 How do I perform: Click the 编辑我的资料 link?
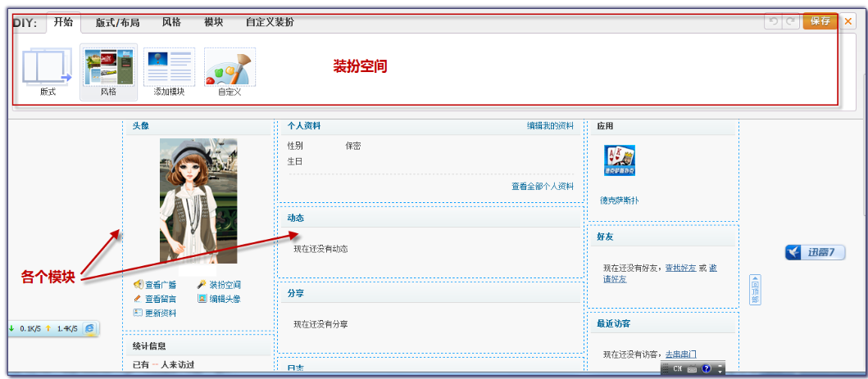(550, 126)
